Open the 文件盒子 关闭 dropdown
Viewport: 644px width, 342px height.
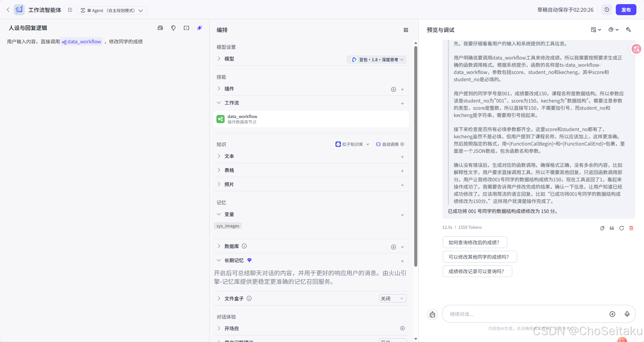pyautogui.click(x=393, y=299)
